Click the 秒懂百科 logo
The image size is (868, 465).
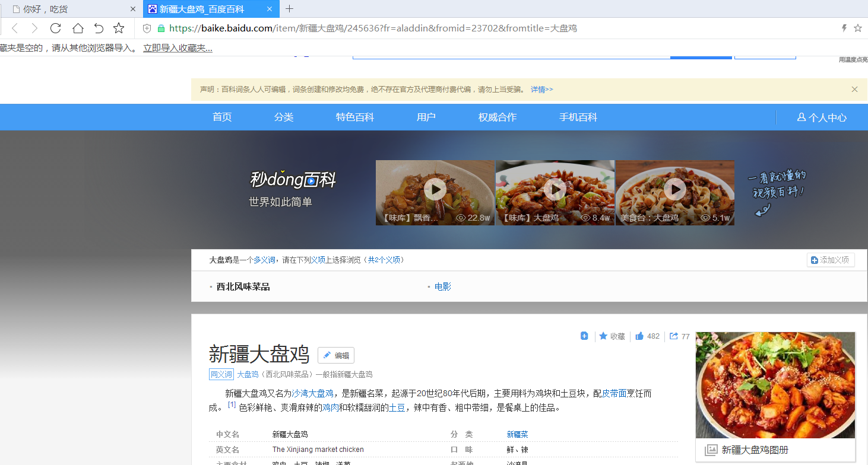point(293,179)
